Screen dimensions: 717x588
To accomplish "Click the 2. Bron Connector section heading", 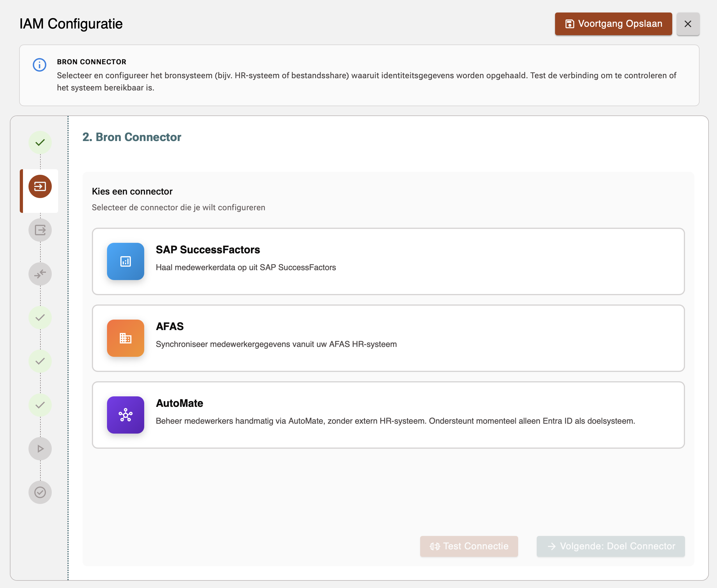I will pos(131,137).
